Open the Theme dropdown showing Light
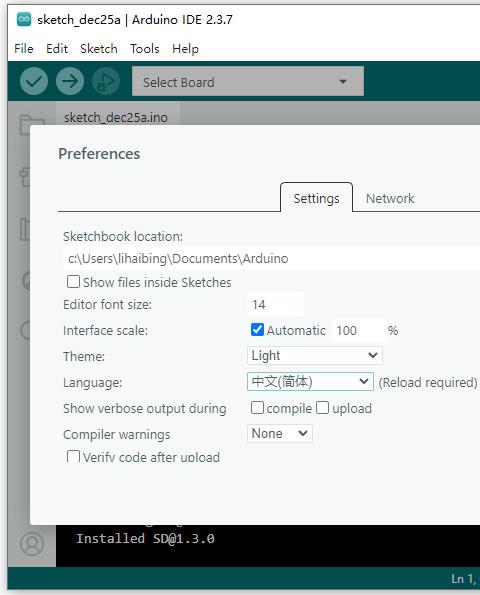 [315, 356]
